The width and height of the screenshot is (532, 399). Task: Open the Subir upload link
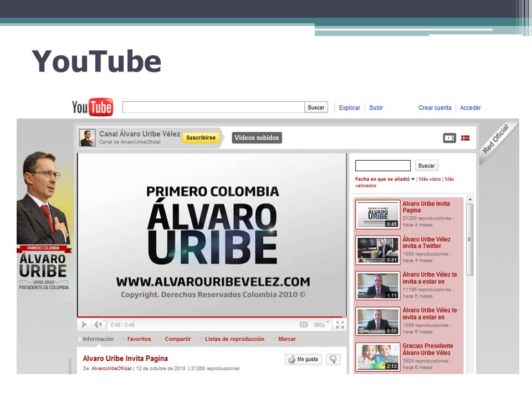[x=376, y=108]
